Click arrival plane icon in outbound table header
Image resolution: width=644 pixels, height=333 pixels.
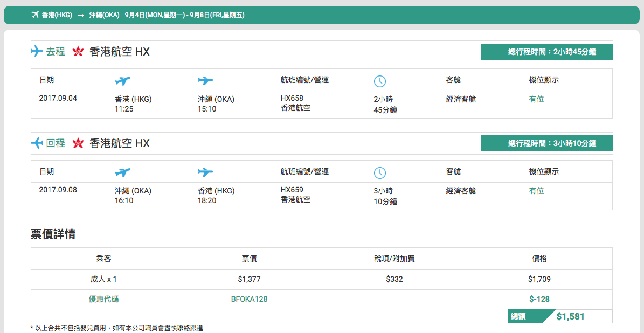tap(205, 81)
